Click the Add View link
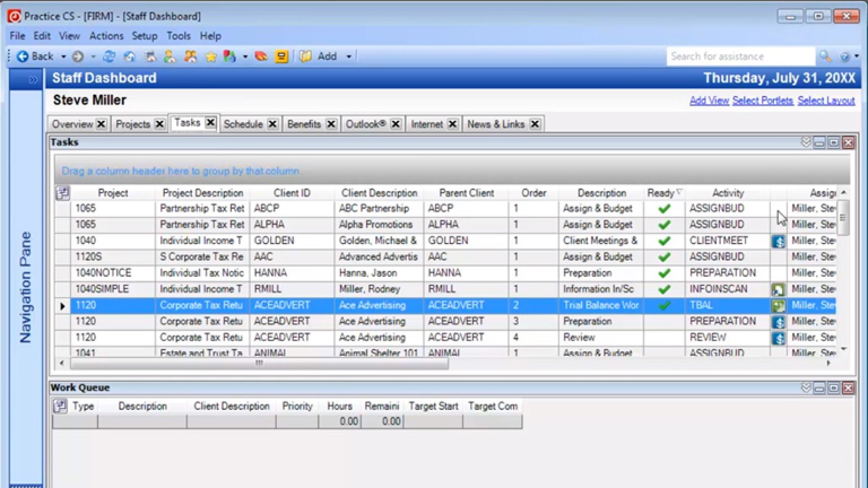The height and width of the screenshot is (488, 868). click(x=709, y=101)
